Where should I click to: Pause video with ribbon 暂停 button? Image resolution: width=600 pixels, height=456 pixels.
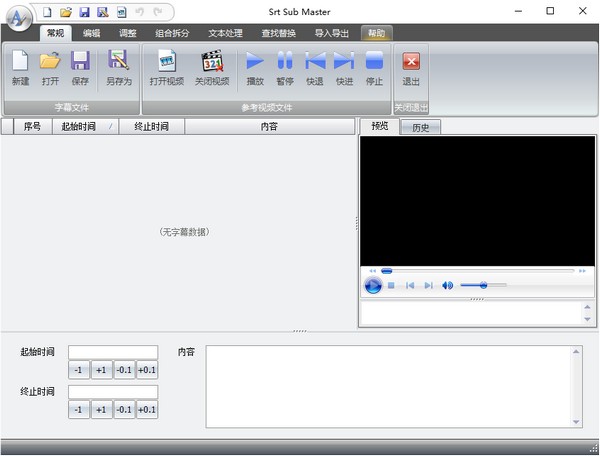(x=285, y=68)
